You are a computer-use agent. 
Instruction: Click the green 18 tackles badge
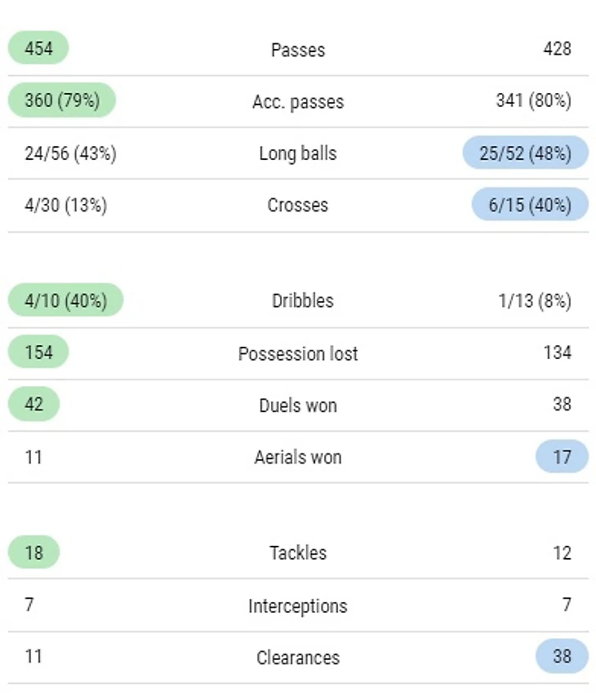pyautogui.click(x=34, y=552)
